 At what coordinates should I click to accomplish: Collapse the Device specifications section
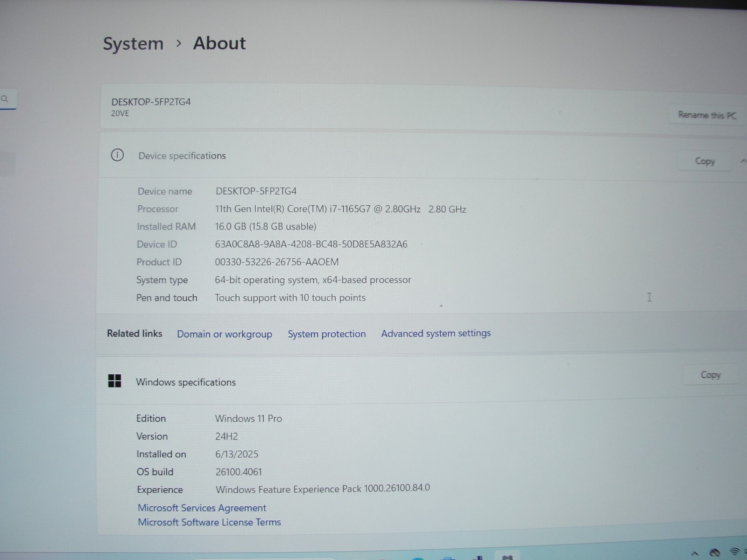(x=743, y=161)
